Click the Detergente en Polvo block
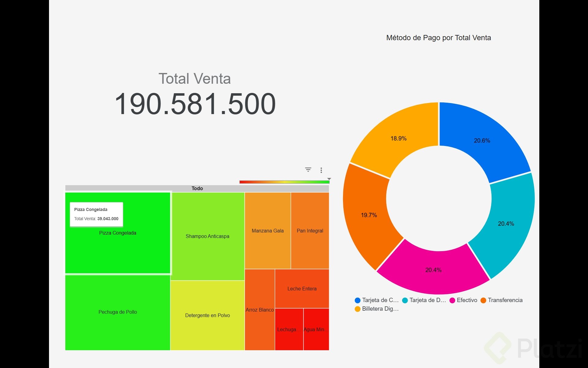The width and height of the screenshot is (588, 368). click(x=207, y=315)
